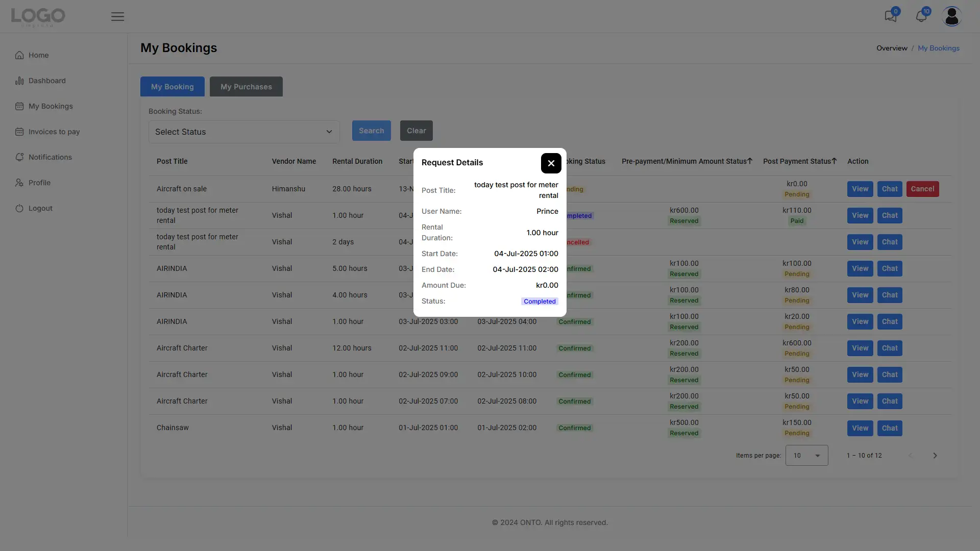The height and width of the screenshot is (551, 980).
Task: View the 12.00 hours Aircraft Charter booking
Action: (x=860, y=348)
